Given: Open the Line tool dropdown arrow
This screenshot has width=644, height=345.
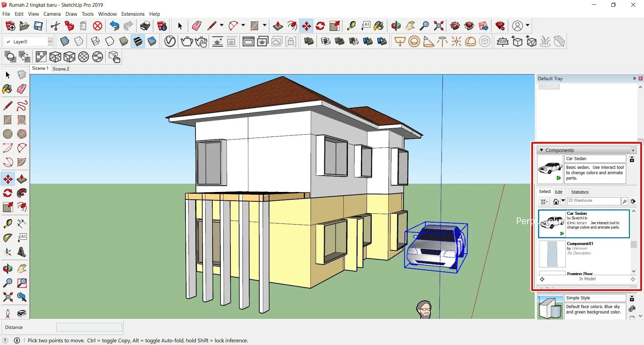Looking at the screenshot, I should 221,26.
